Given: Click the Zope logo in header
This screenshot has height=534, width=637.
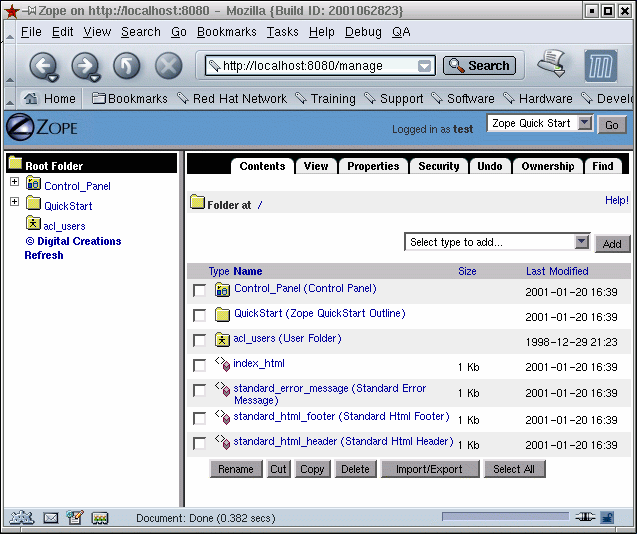Looking at the screenshot, I should tap(42, 128).
